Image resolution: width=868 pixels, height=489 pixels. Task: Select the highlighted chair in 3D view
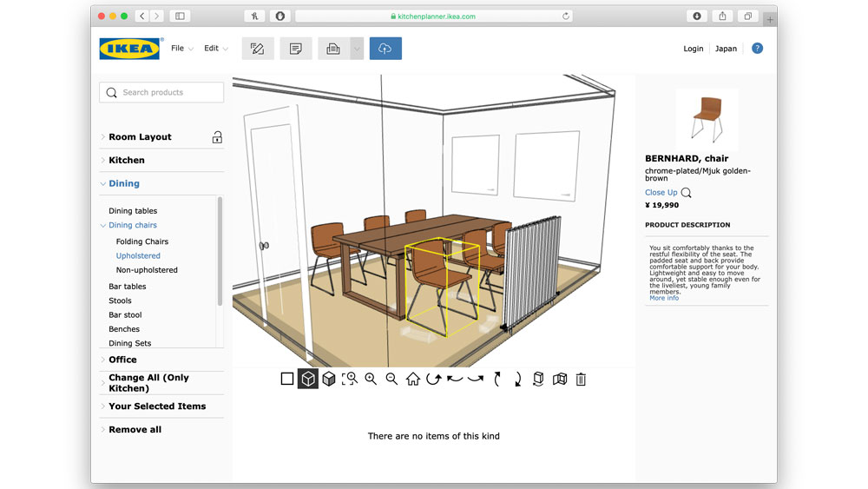[441, 288]
